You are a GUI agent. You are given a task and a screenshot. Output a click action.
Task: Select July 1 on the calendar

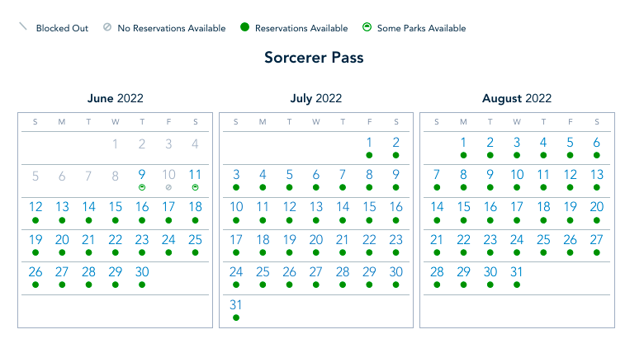click(x=369, y=143)
